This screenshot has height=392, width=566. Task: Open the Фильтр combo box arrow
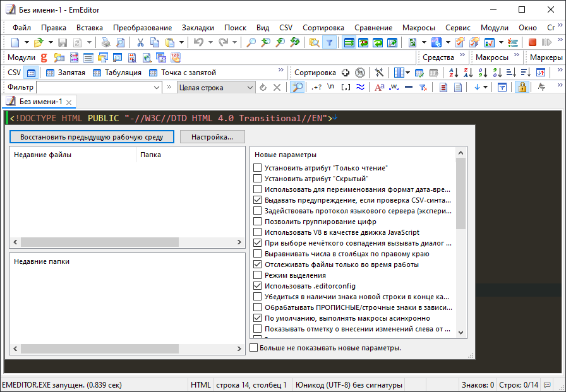click(x=156, y=86)
